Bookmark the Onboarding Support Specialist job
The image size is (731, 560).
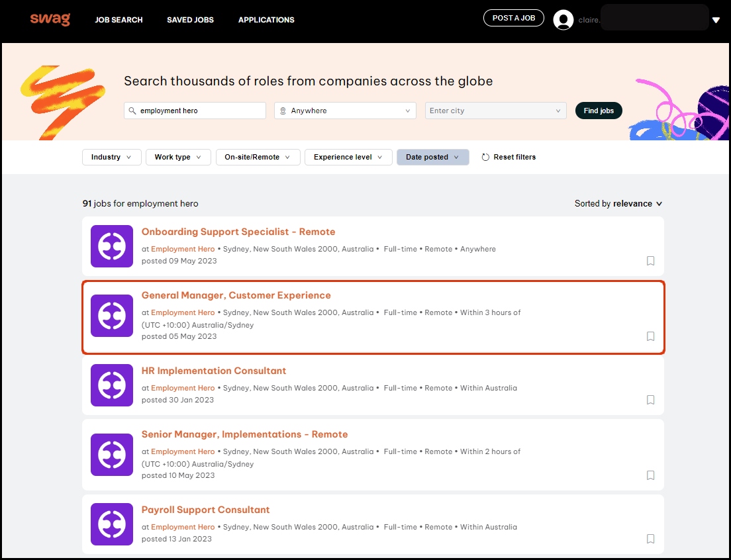point(650,261)
